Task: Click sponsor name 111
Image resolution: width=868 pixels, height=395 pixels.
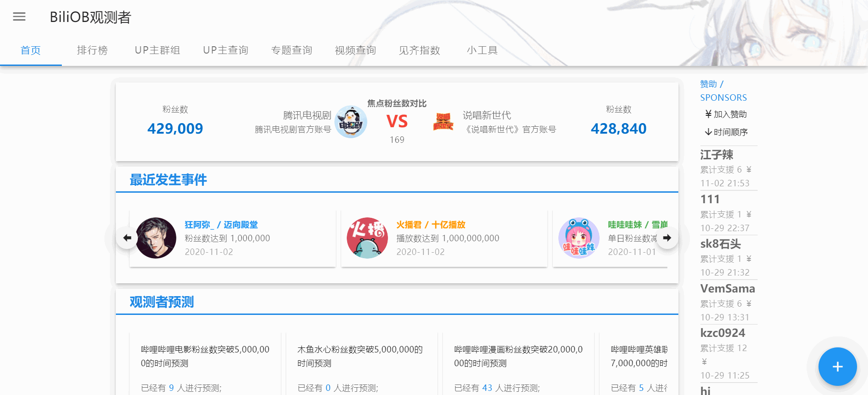Action: [x=710, y=199]
